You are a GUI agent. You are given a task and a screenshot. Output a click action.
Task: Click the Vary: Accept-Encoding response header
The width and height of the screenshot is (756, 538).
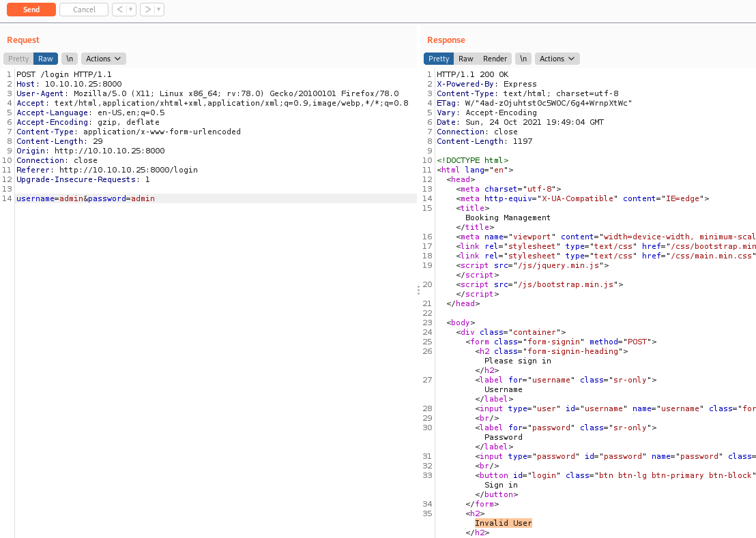pos(486,113)
